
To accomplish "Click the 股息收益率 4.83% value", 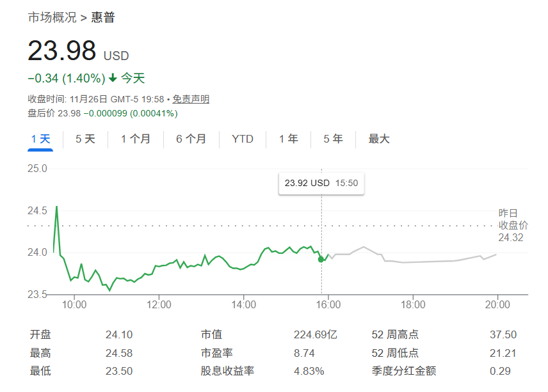I will pos(309,371).
